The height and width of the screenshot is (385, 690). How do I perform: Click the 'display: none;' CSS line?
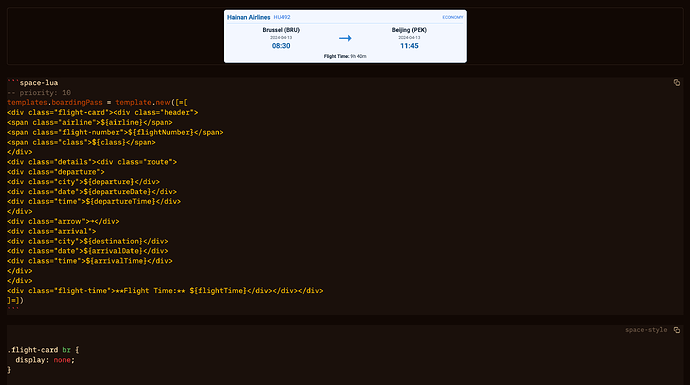[x=45, y=360]
